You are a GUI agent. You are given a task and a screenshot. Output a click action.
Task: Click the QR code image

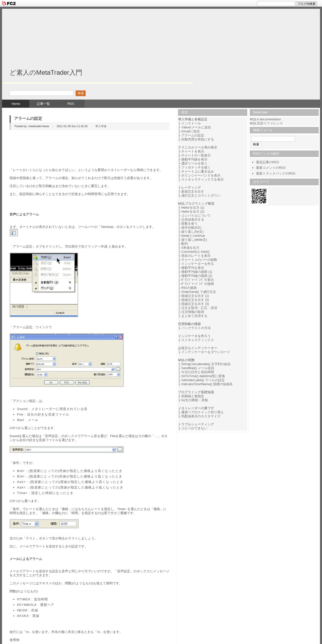click(x=259, y=196)
